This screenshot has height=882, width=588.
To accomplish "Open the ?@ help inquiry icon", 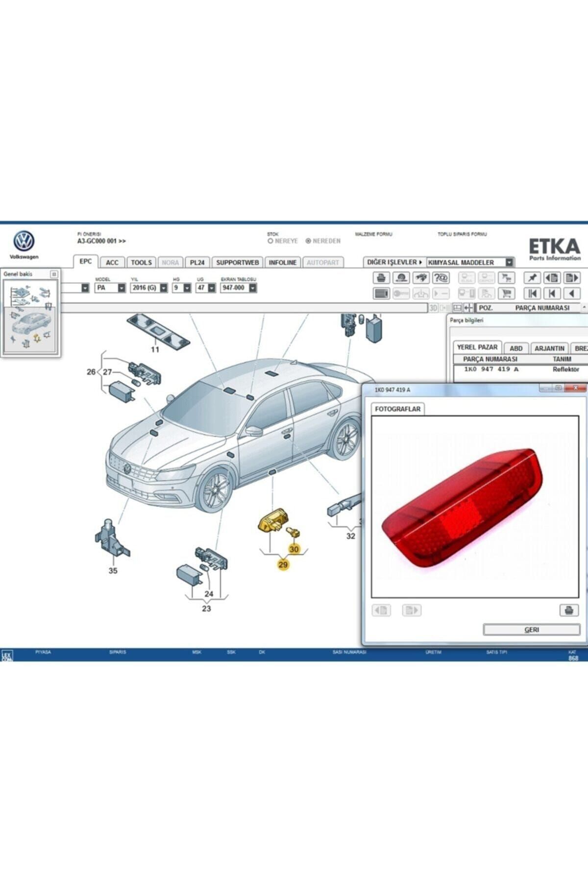I will [x=441, y=278].
